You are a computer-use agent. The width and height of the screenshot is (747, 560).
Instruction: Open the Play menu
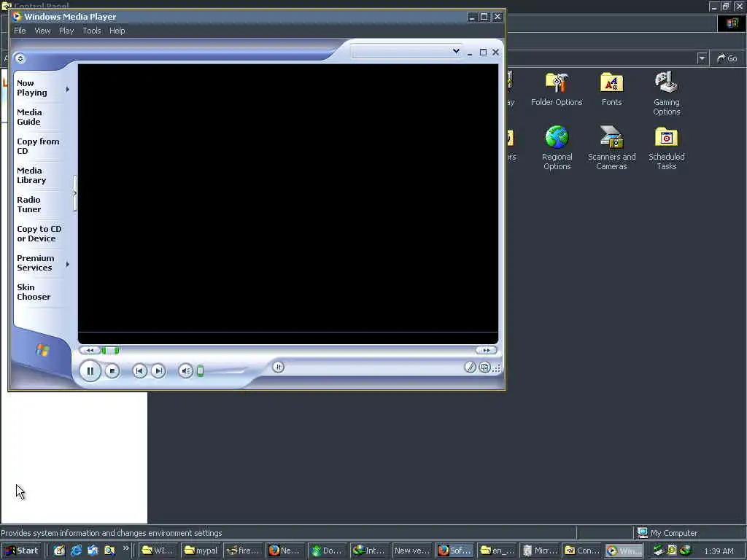(66, 31)
